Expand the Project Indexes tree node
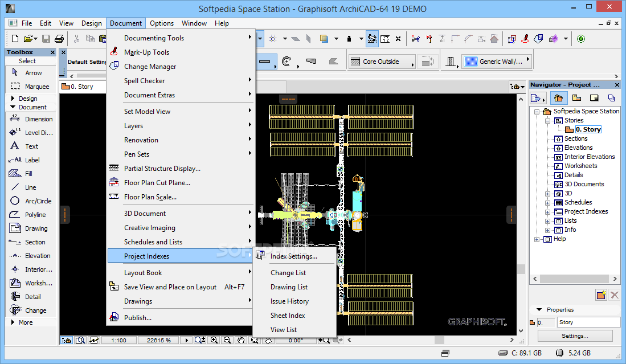 point(548,211)
